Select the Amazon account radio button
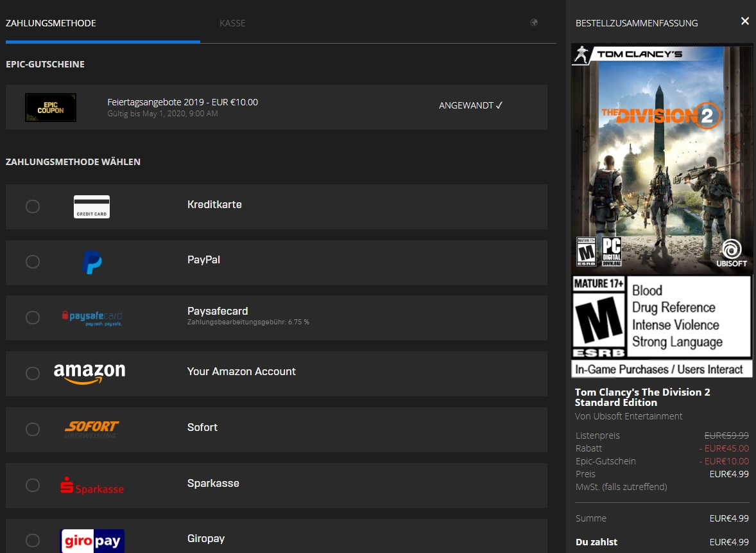Viewport: 756px width, 553px height. coord(33,374)
